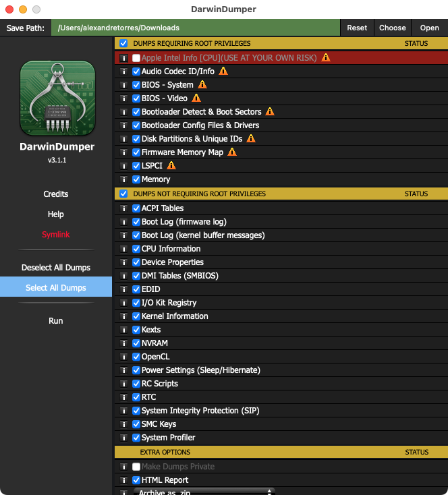Click the DarwinDumper caliper app logo

57,98
